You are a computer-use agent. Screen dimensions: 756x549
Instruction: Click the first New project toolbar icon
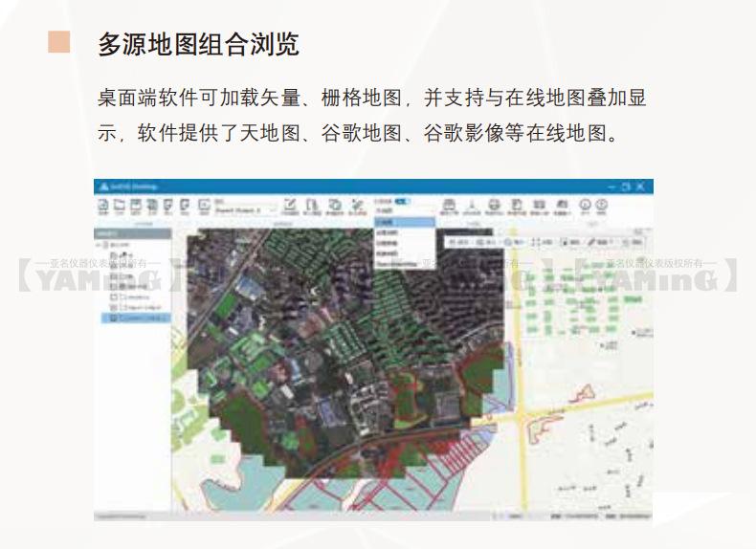[103, 205]
